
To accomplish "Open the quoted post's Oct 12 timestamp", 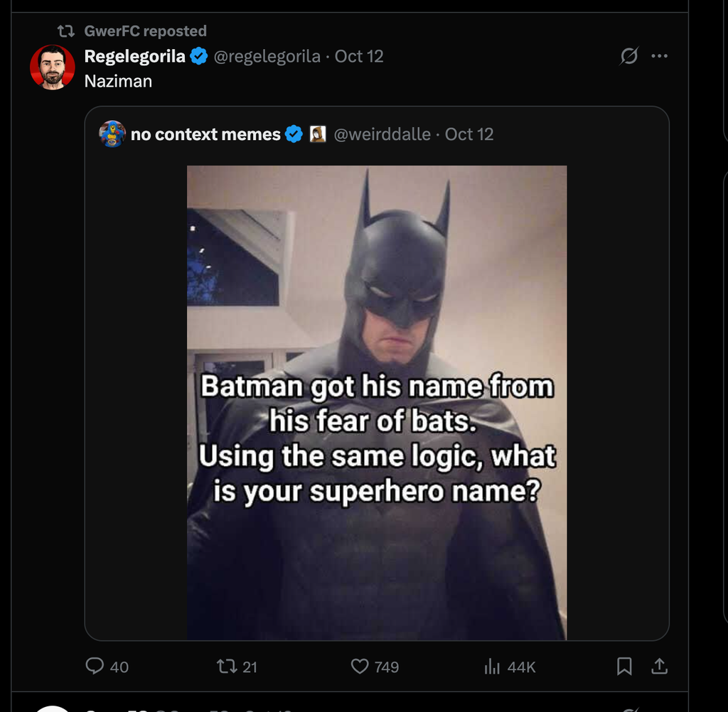I will [469, 134].
